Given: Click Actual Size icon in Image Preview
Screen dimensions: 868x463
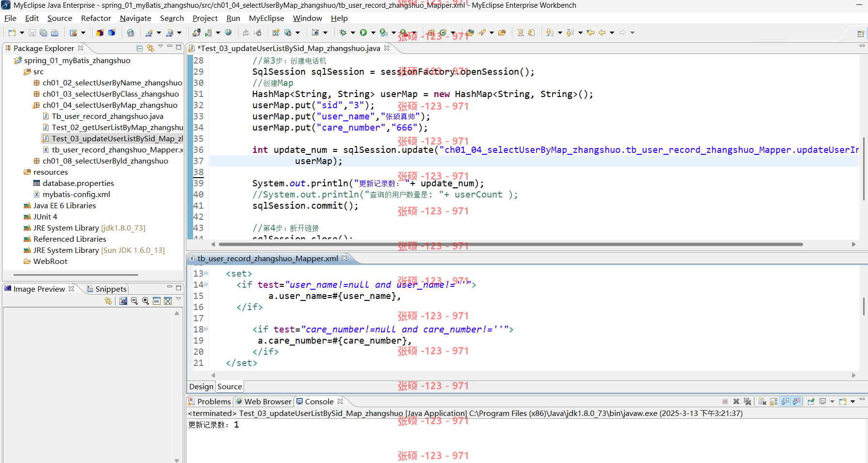Looking at the screenshot, I should tap(157, 301).
